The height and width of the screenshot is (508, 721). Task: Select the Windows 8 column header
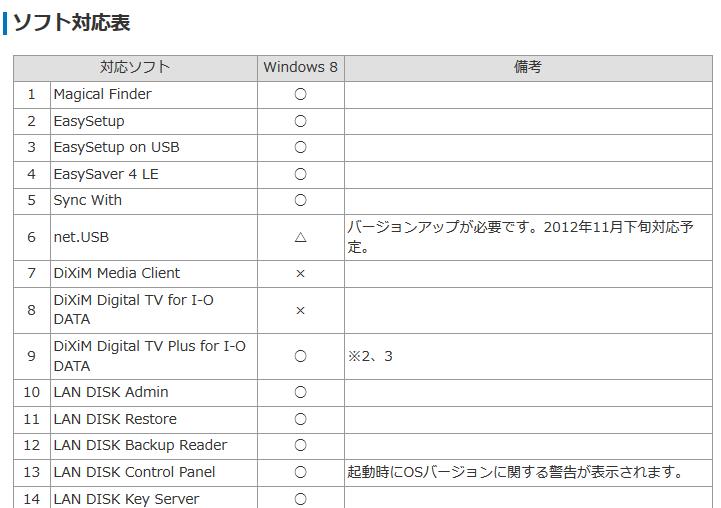[x=300, y=67]
